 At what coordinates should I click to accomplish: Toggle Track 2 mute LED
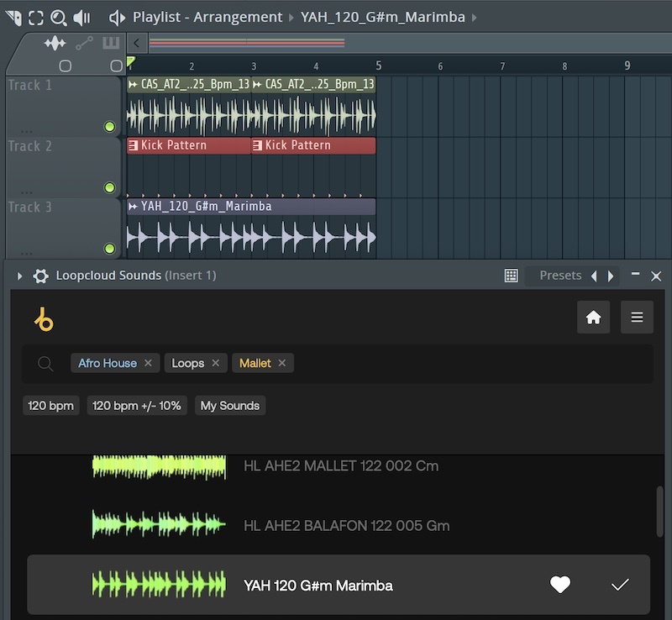tap(109, 187)
